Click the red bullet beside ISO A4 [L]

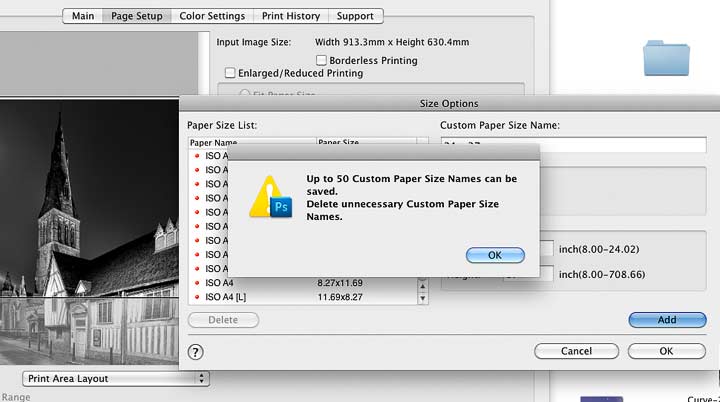pos(197,297)
